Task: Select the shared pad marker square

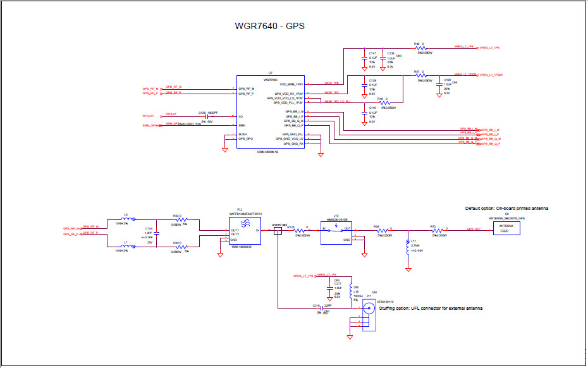Action: pos(278,230)
